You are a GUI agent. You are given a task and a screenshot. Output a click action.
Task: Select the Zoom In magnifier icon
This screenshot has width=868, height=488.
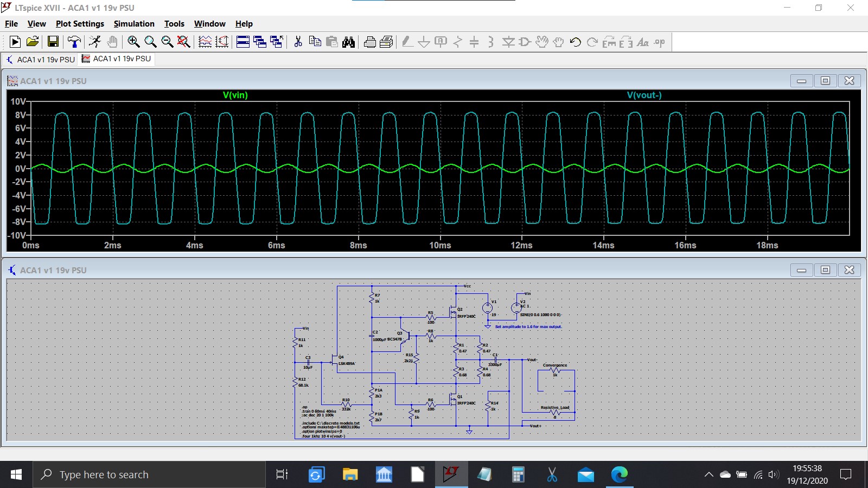pyautogui.click(x=133, y=42)
